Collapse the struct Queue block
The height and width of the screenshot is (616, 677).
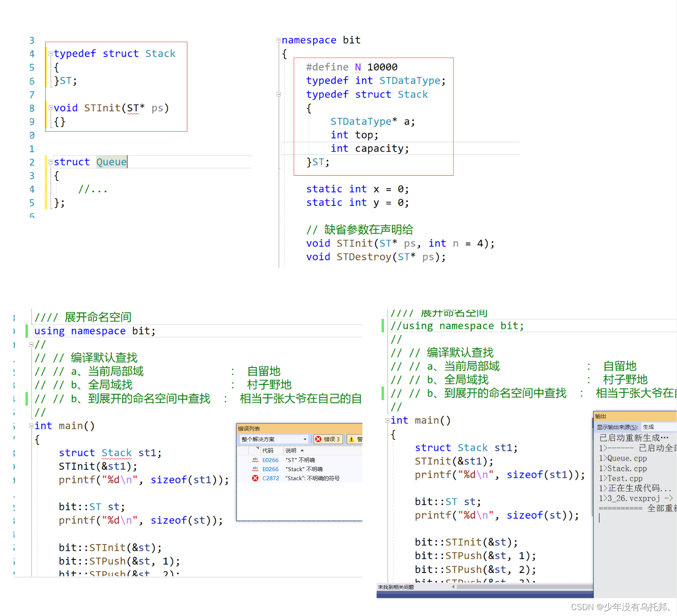pos(50,162)
